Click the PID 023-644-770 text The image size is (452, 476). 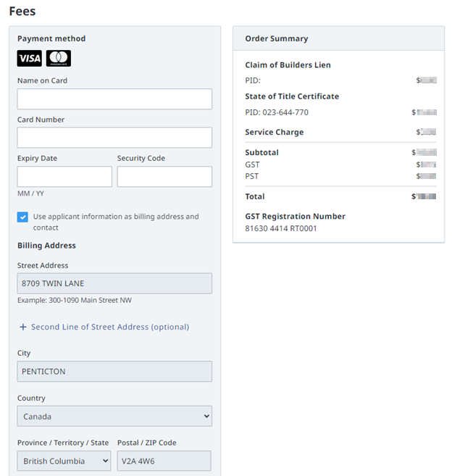[276, 112]
